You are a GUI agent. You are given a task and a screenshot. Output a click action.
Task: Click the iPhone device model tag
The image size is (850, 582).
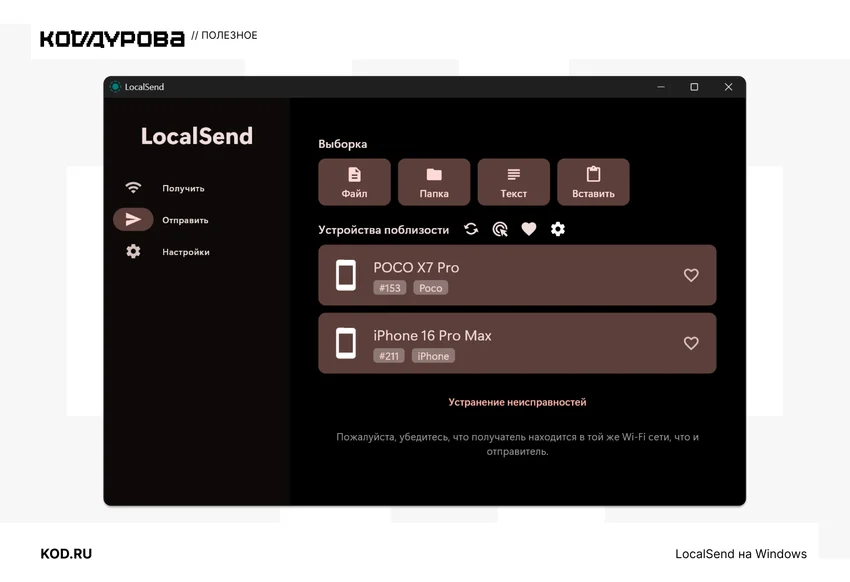(433, 356)
